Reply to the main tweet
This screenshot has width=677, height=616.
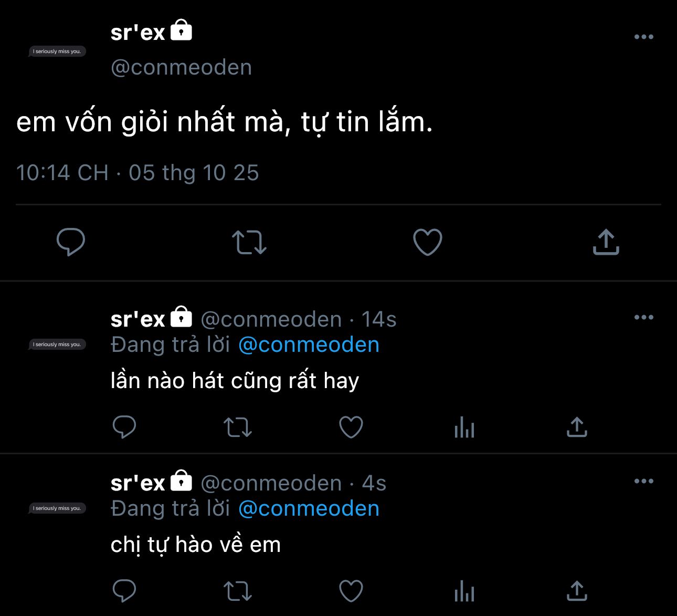click(x=71, y=242)
